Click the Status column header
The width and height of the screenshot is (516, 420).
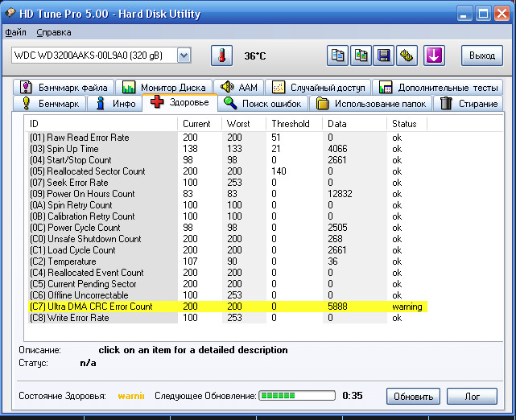tap(407, 124)
